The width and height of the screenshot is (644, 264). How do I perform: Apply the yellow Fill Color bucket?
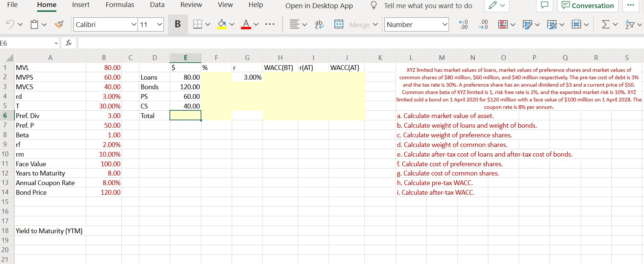222,24
